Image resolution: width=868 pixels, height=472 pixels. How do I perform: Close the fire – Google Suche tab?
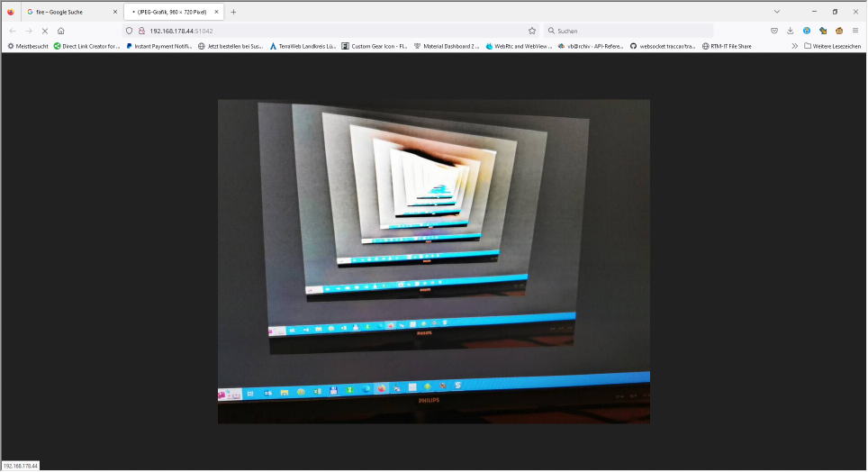point(114,12)
